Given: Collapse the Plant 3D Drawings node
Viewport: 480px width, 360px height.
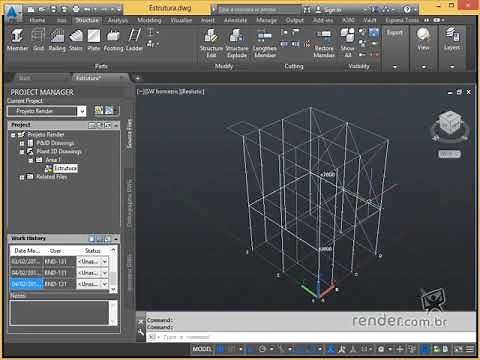Looking at the screenshot, I should click(22, 152).
